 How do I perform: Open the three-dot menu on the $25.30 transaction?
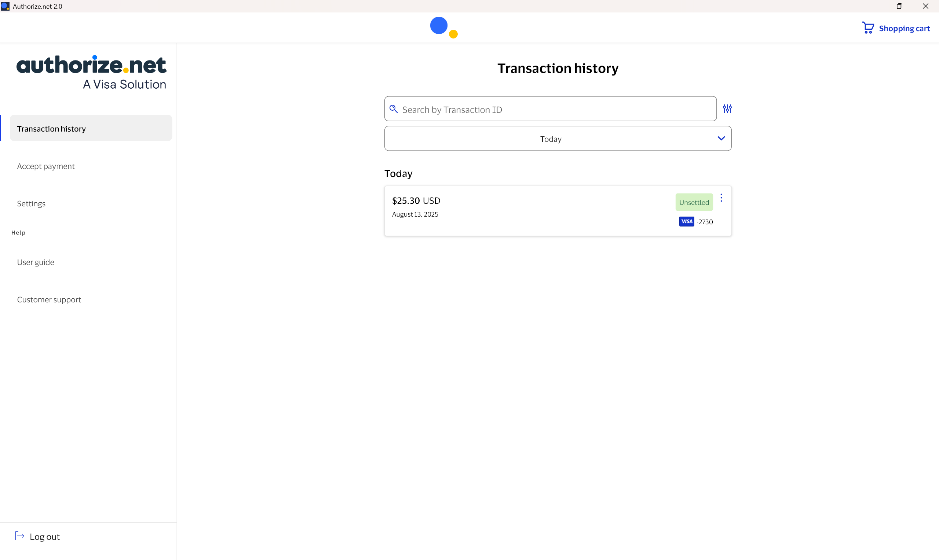(x=721, y=198)
